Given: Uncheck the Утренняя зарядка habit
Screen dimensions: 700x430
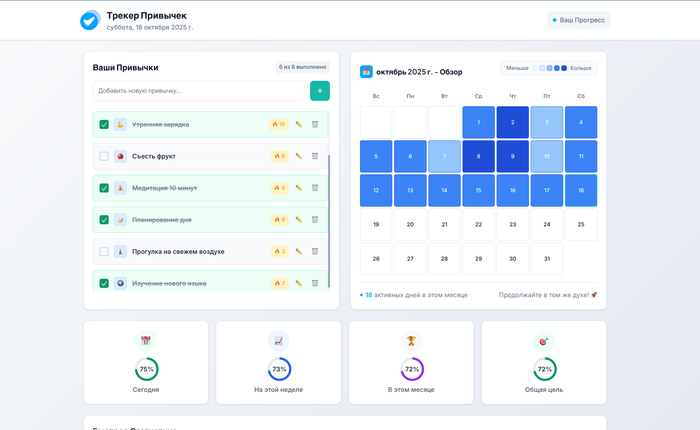Looking at the screenshot, I should click(x=104, y=125).
